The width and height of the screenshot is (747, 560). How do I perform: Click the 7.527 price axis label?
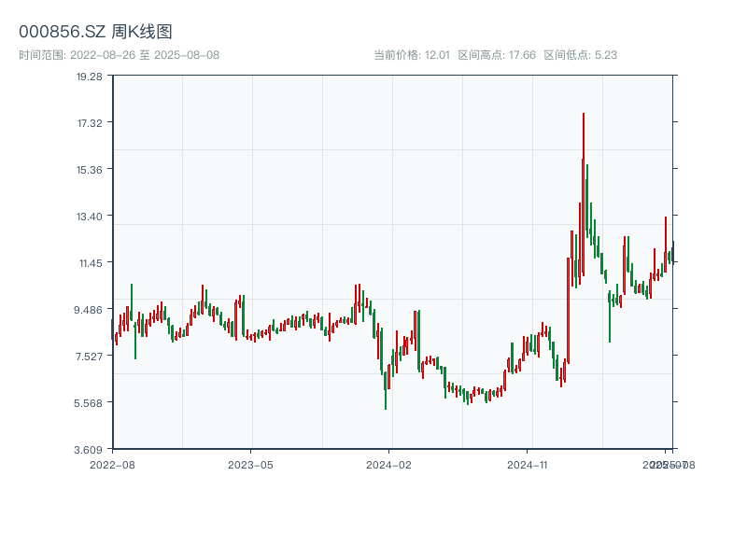point(90,357)
